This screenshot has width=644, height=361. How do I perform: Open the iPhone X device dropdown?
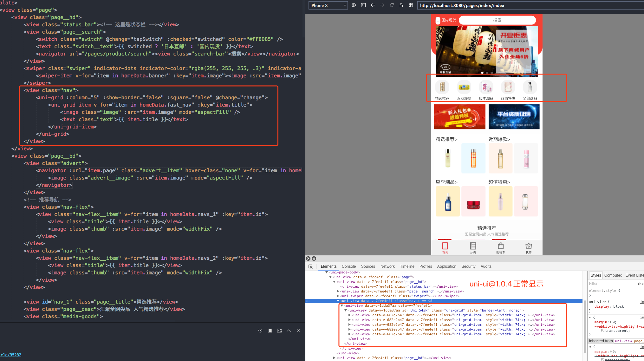point(328,5)
